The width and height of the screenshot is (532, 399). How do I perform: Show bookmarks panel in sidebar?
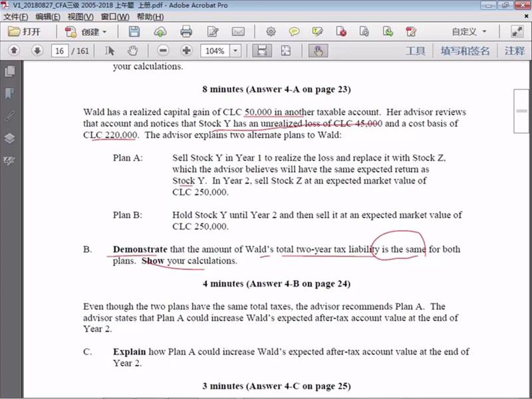[x=10, y=93]
